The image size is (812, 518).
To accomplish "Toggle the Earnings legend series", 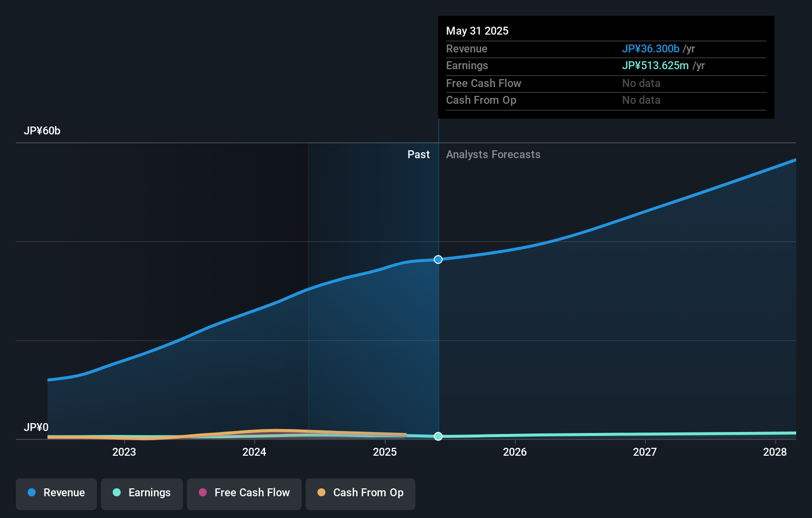I will tap(142, 493).
